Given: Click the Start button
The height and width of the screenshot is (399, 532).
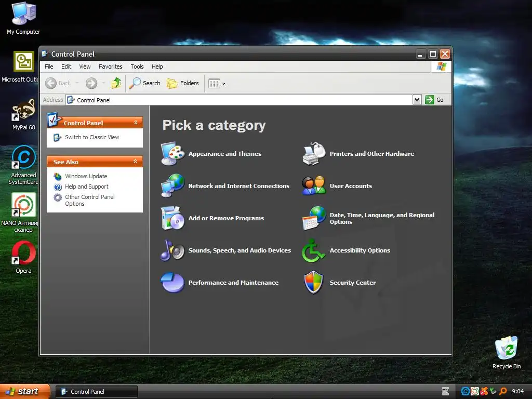Looking at the screenshot, I should [x=24, y=392].
